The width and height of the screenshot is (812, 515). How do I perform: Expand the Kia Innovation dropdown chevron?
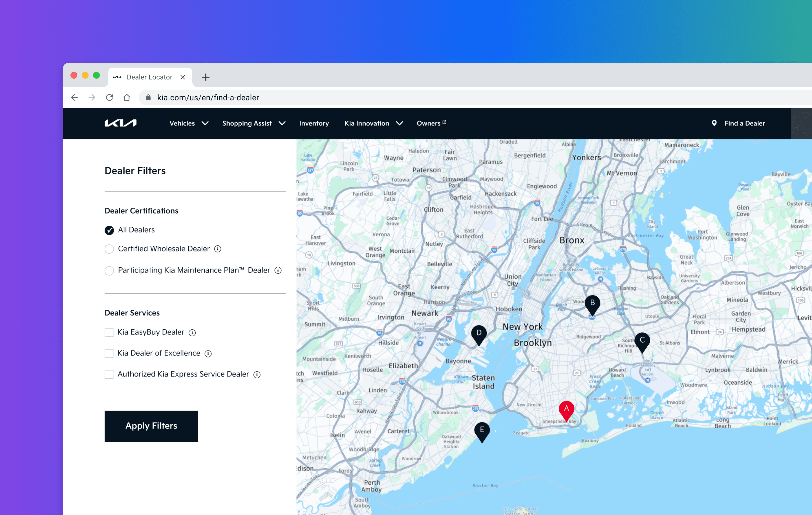click(400, 123)
